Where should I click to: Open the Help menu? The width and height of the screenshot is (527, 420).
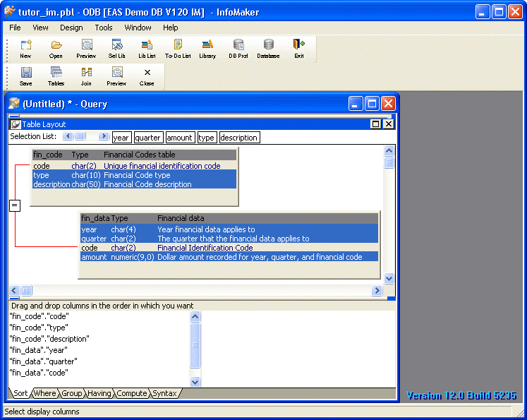coord(171,28)
